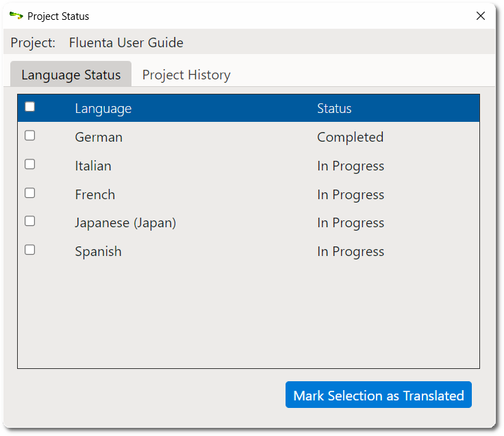The width and height of the screenshot is (504, 436).
Task: Click the Language column header
Action: pyautogui.click(x=103, y=109)
